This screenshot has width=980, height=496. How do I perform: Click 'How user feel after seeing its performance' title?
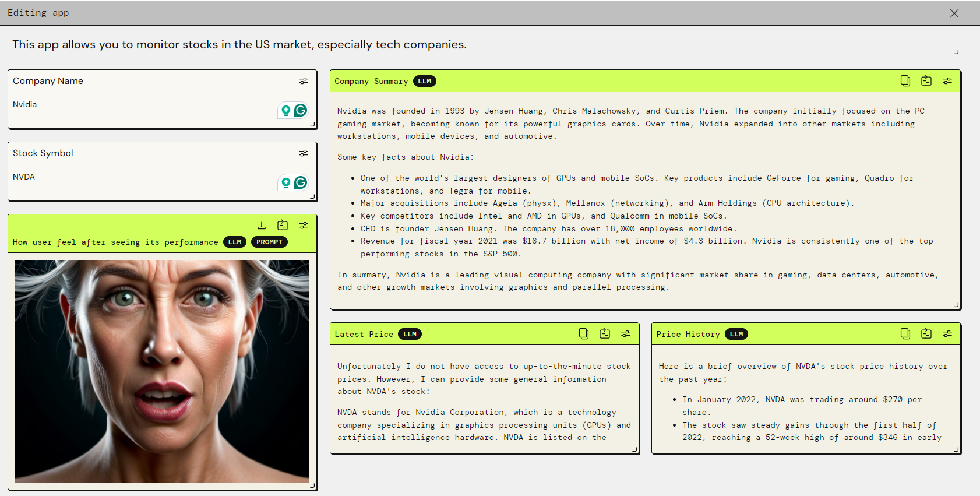click(115, 242)
